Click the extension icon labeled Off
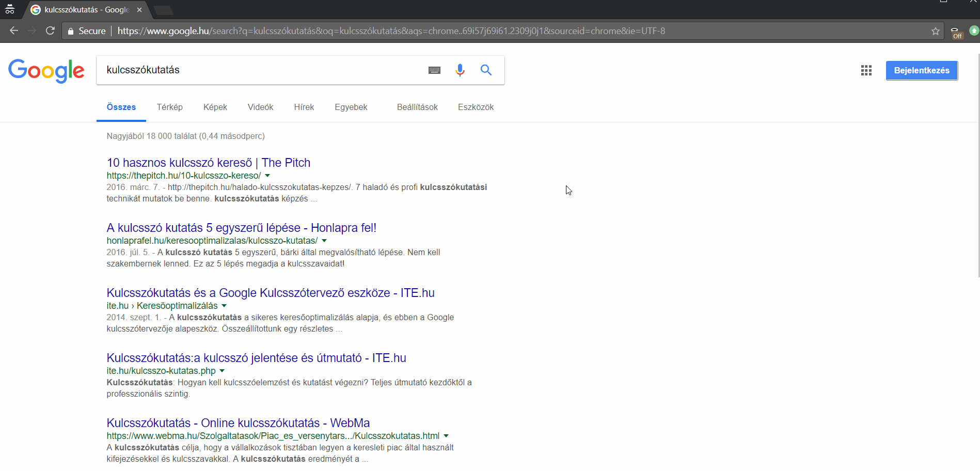The height and width of the screenshot is (471, 980). coord(956,33)
